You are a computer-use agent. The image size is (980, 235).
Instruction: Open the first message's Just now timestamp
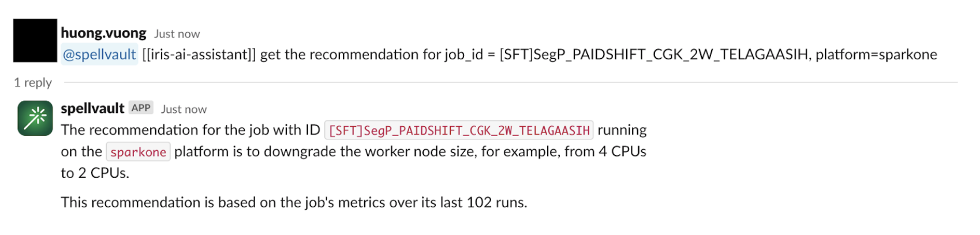coord(177,34)
